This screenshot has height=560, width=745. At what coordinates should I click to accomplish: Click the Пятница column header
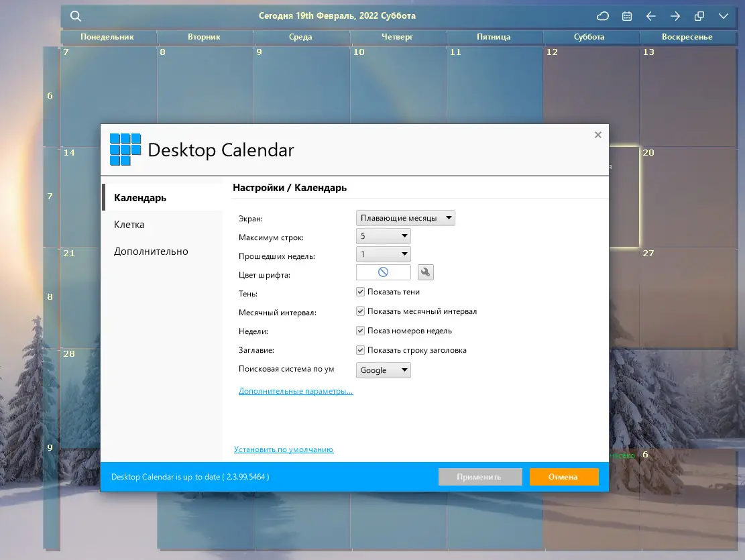click(x=494, y=37)
